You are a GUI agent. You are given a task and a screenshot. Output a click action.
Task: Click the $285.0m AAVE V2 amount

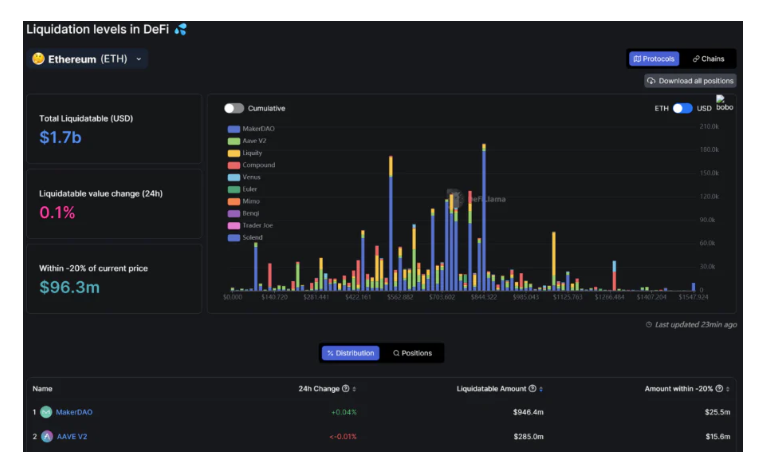click(x=529, y=436)
